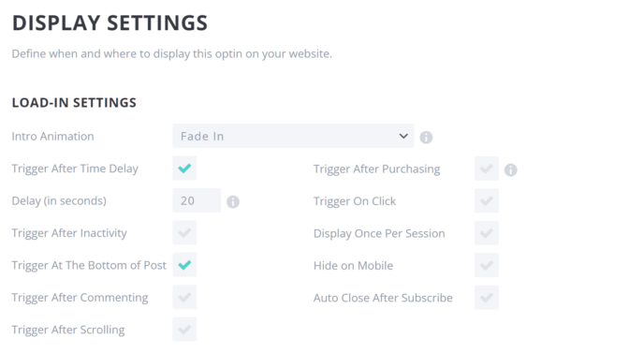644x353 pixels.
Task: Uncheck Trigger After Time Delay
Action: pyautogui.click(x=184, y=169)
